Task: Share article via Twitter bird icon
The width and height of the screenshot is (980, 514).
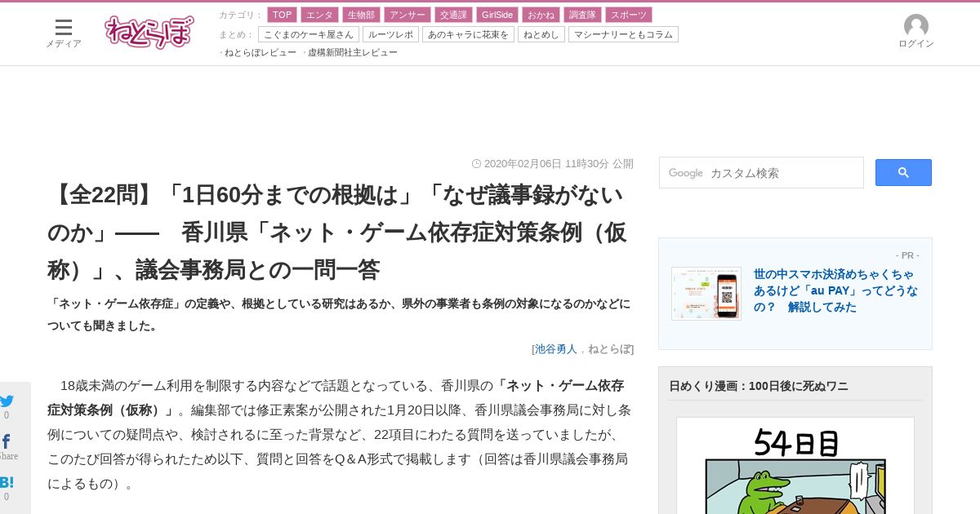Action: [7, 401]
